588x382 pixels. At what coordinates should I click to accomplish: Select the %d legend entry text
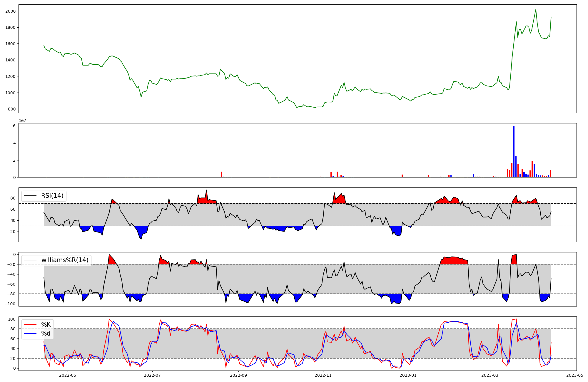[x=46, y=333]
